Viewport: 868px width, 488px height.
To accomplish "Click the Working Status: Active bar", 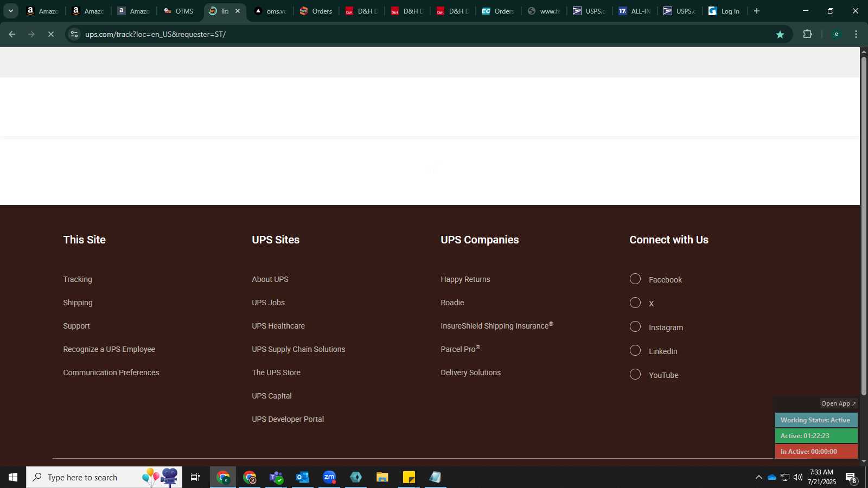I will click(x=816, y=420).
